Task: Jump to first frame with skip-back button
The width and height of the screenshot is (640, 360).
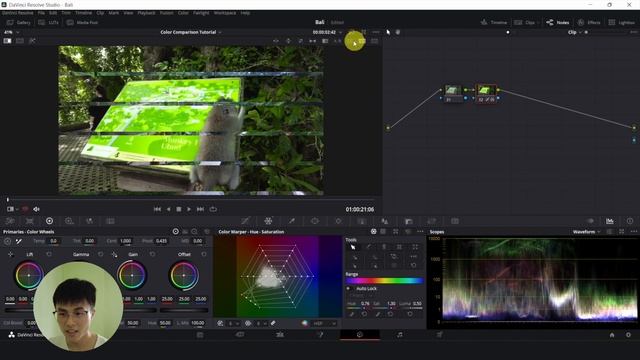Action: [x=157, y=209]
